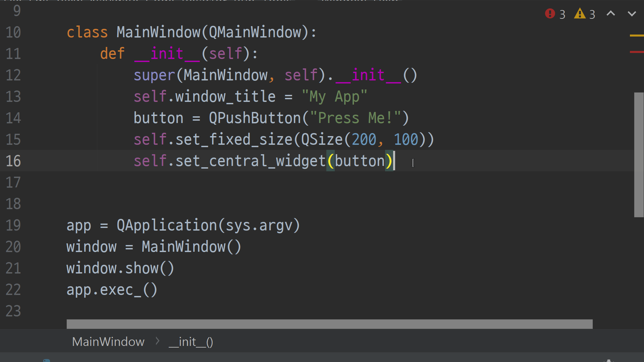
Task: Go to next highlighted error arrow
Action: pos(632,14)
